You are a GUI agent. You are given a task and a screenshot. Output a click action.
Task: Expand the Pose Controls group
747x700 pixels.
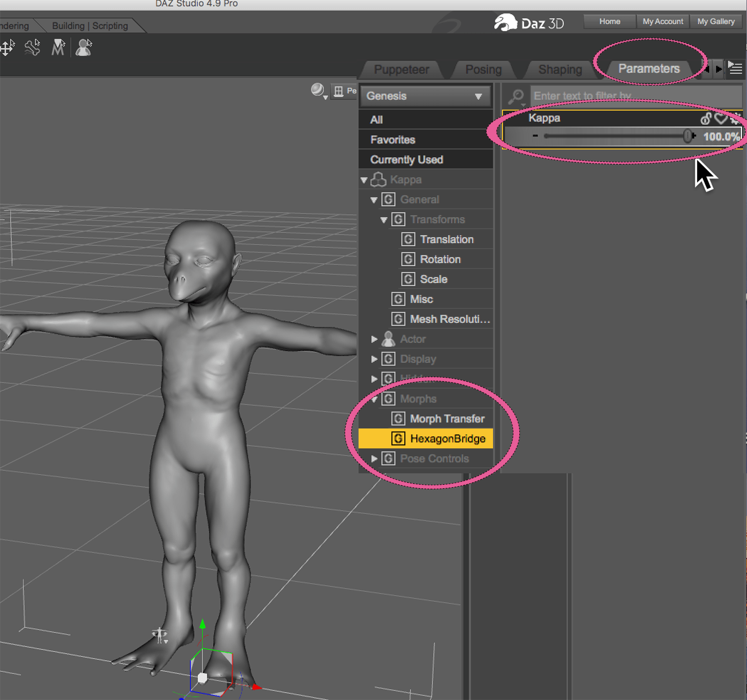click(374, 459)
